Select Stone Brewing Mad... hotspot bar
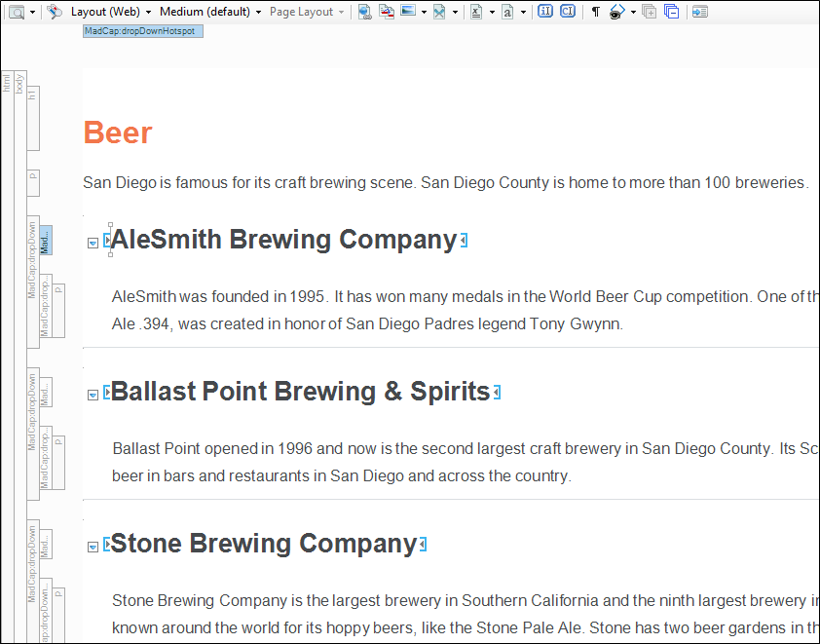 (46, 544)
